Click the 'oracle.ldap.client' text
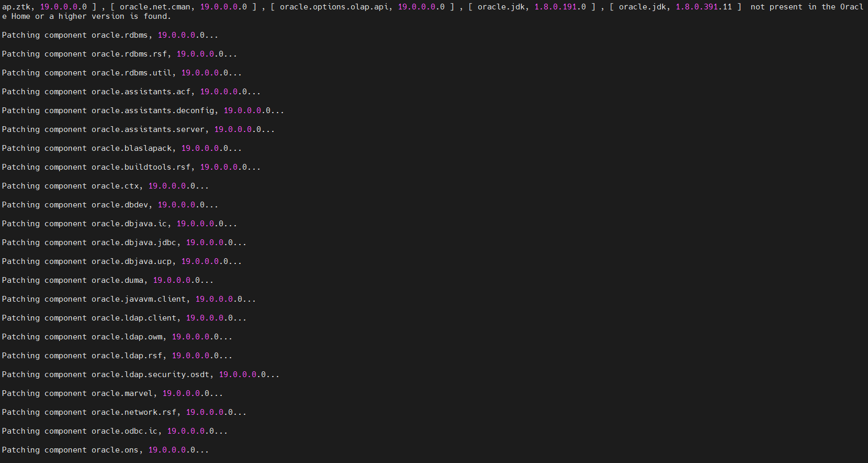This screenshot has height=463, width=868. (x=134, y=318)
